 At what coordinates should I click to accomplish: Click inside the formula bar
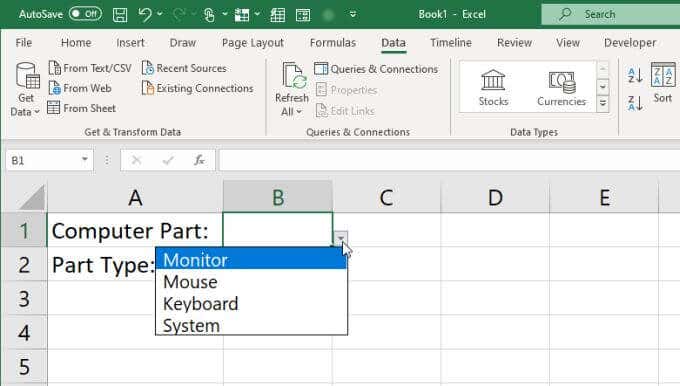pyautogui.click(x=449, y=160)
